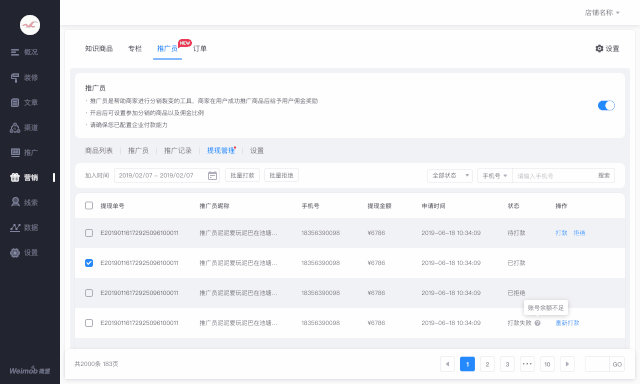The height and width of the screenshot is (384, 640).
Task: Open the 概况 overview sidebar icon
Action: pyautogui.click(x=15, y=52)
